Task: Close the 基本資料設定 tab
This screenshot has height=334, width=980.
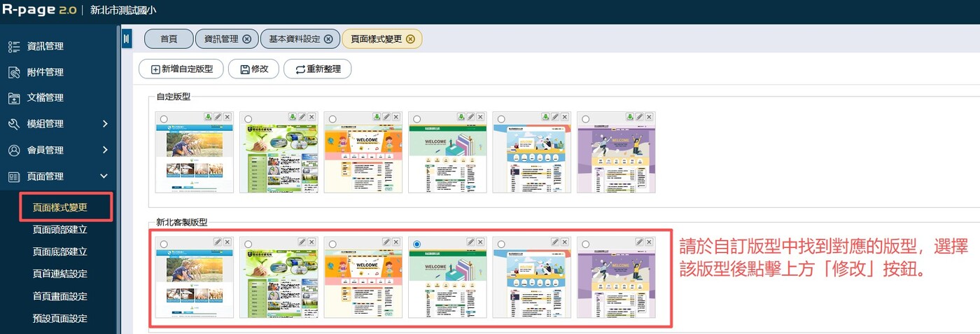Action: [328, 39]
